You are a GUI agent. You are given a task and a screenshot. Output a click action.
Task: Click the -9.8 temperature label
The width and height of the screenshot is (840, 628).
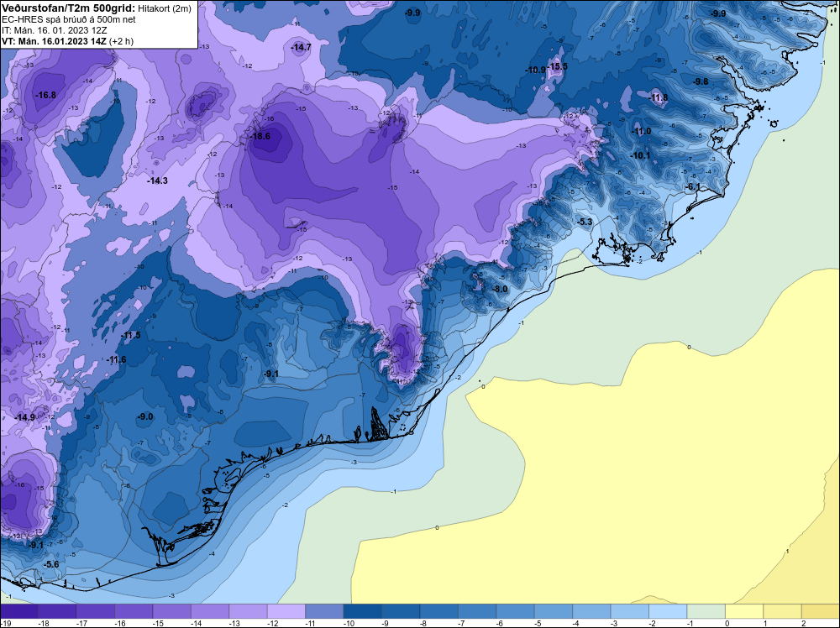tap(701, 81)
